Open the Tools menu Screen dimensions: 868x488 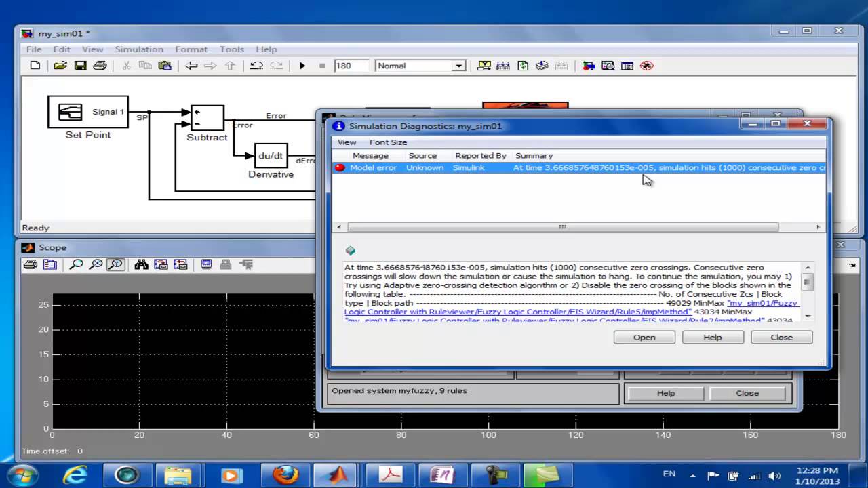pos(231,49)
